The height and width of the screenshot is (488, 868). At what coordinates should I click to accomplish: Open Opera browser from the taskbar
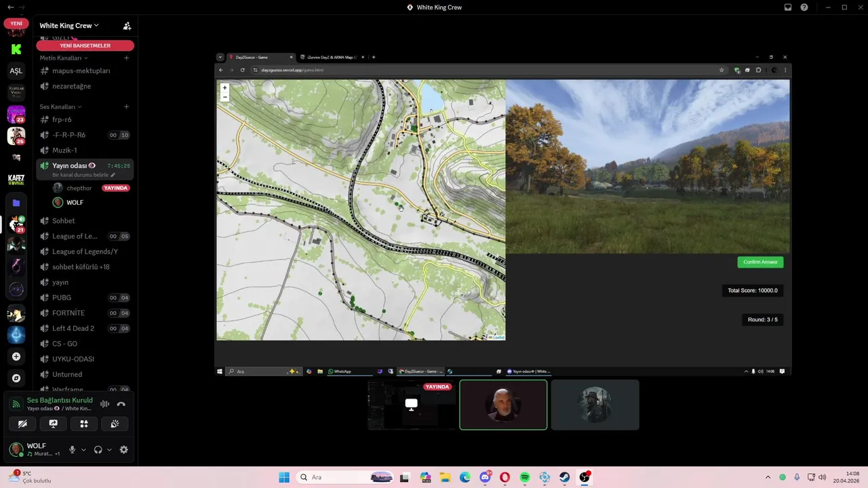point(505,477)
